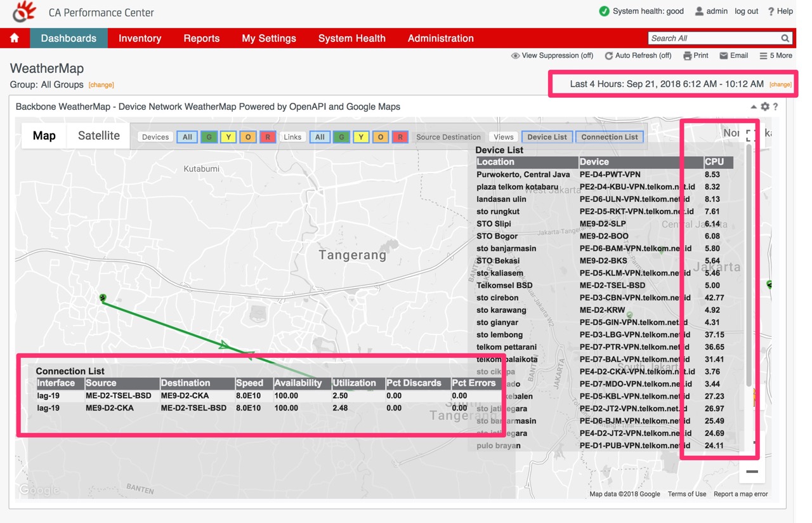Open the admin user profile
This screenshot has width=812, height=523.
pos(711,11)
